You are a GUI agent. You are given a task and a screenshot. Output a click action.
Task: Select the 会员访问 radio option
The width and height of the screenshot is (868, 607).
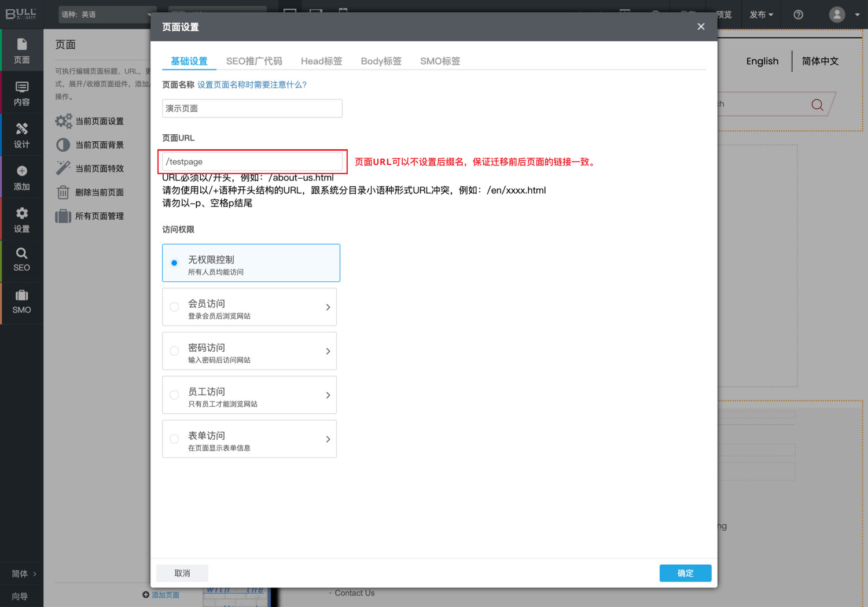[x=174, y=307]
